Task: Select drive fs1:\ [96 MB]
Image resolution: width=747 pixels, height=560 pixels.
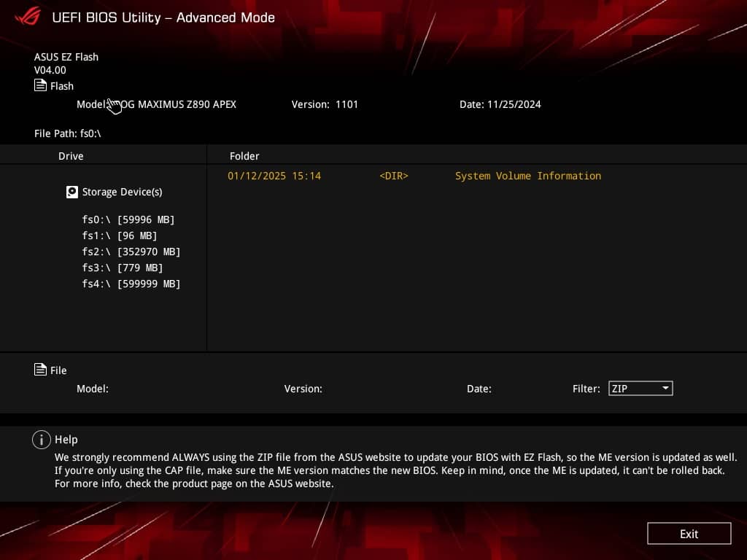Action: 119,236
